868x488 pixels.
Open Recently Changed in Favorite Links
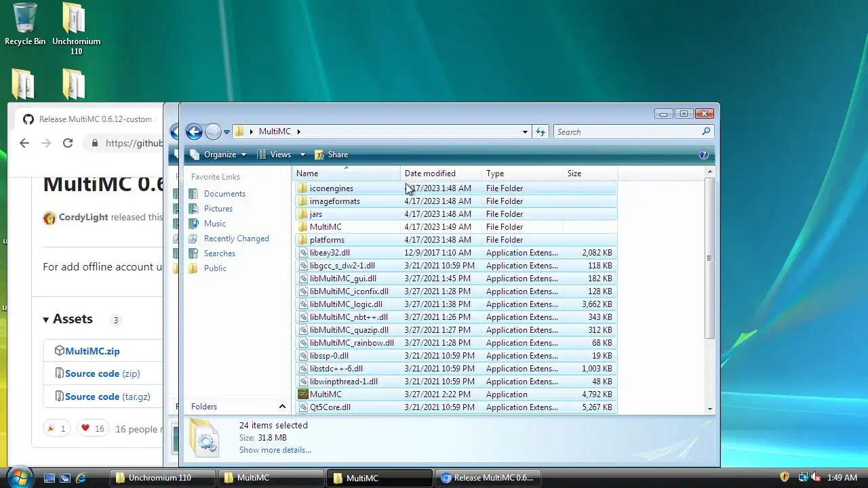click(237, 239)
